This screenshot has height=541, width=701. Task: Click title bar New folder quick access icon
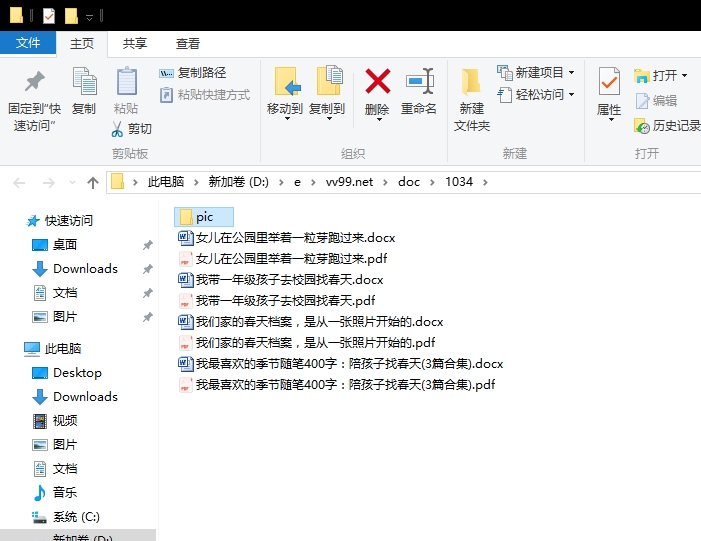[71, 16]
